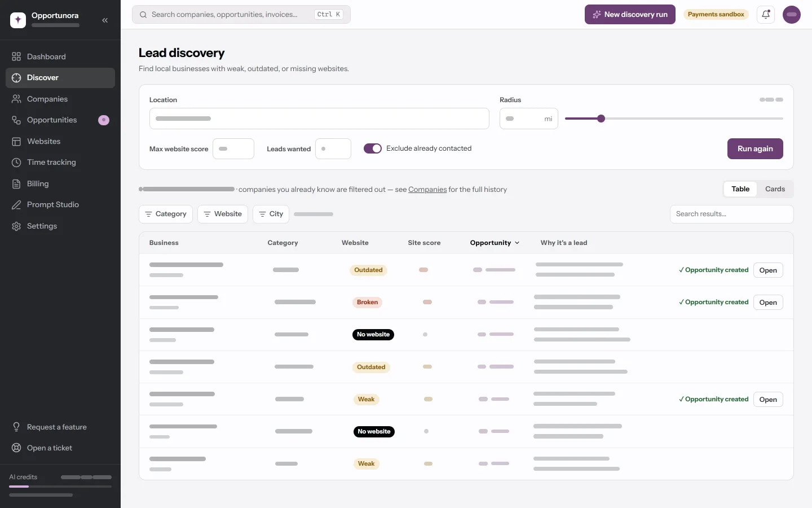
Task: Open Opportunities in sidebar
Action: click(x=60, y=120)
